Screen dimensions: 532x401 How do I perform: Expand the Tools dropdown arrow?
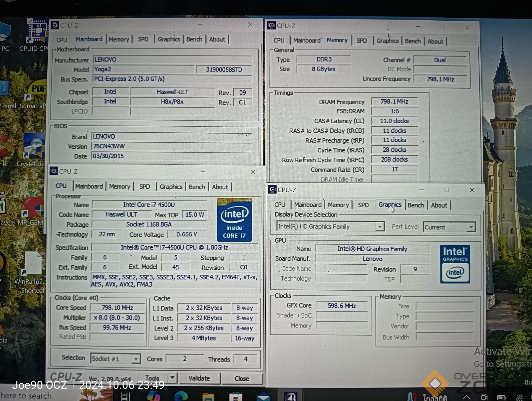point(172,378)
